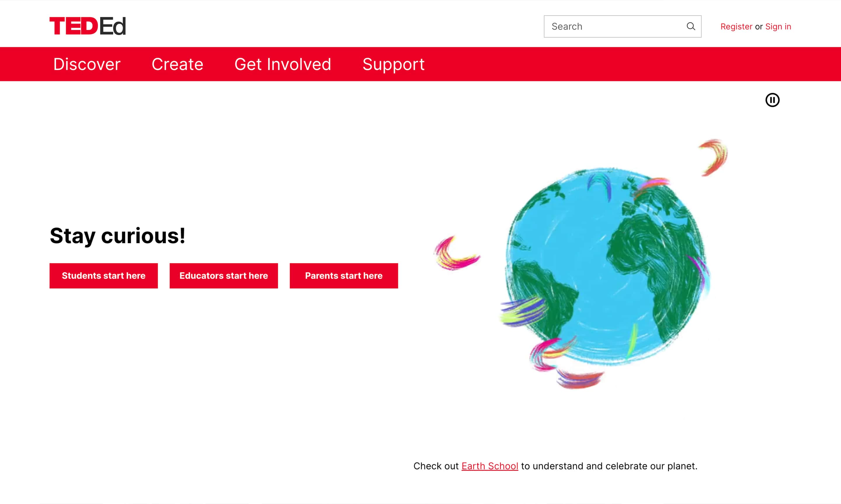Screen dimensions: 841x504
Task: Click the magnifying glass search icon
Action: click(690, 26)
